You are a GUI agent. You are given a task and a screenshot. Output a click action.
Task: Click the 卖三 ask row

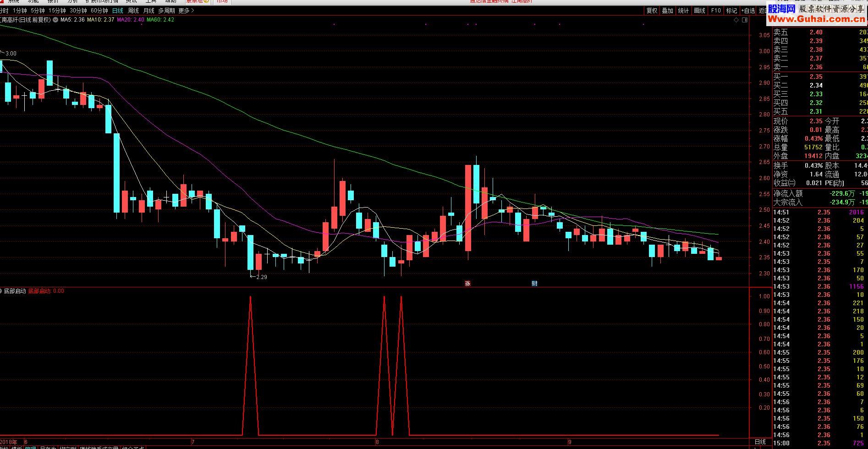point(820,49)
